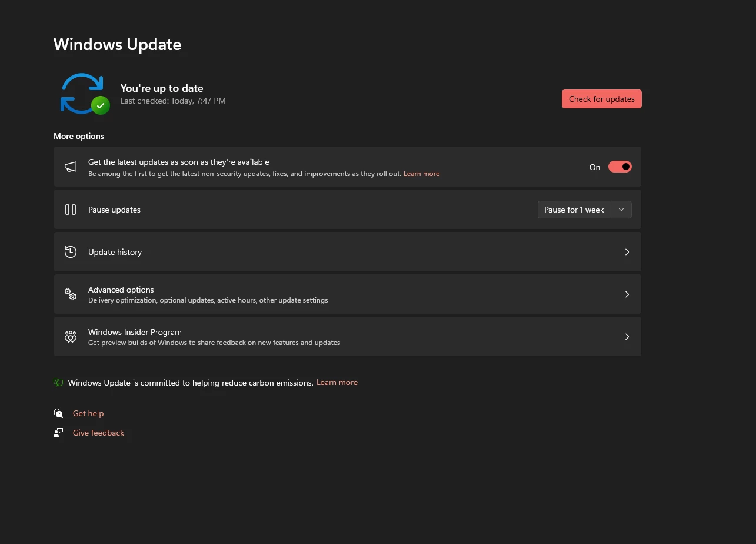Click 'Get preview builds of Windows' description
The height and width of the screenshot is (544, 756).
pos(214,343)
